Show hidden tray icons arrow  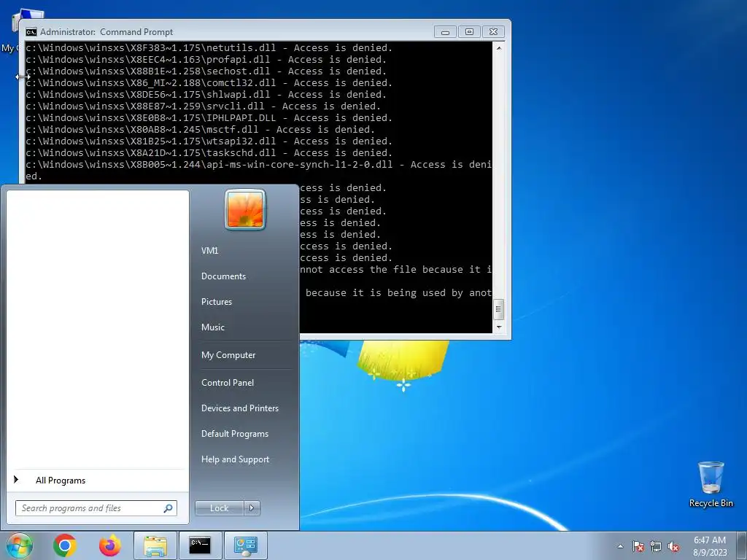(620, 546)
